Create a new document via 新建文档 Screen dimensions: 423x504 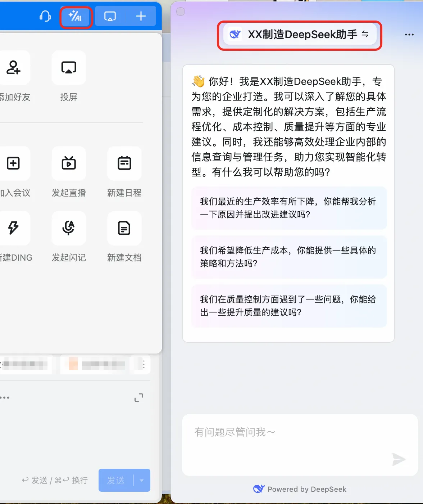click(124, 228)
